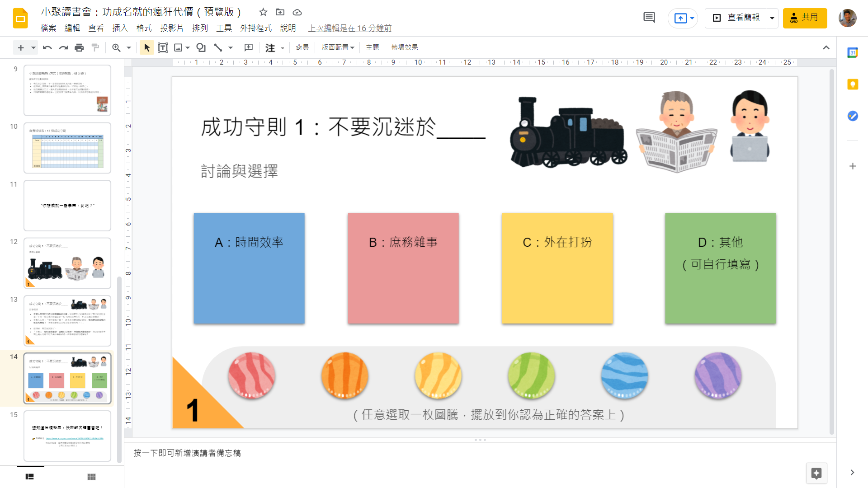868x488 pixels.
Task: Click the Undo arrow icon
Action: pos(47,47)
